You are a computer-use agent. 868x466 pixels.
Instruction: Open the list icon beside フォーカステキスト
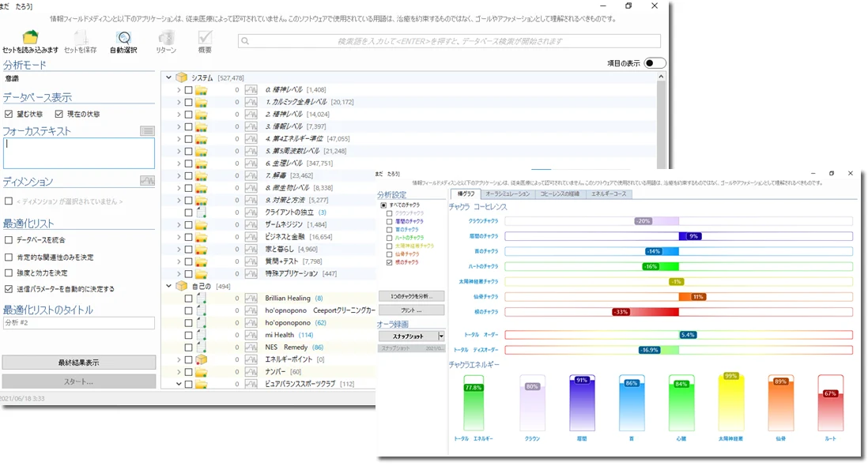[x=147, y=131]
